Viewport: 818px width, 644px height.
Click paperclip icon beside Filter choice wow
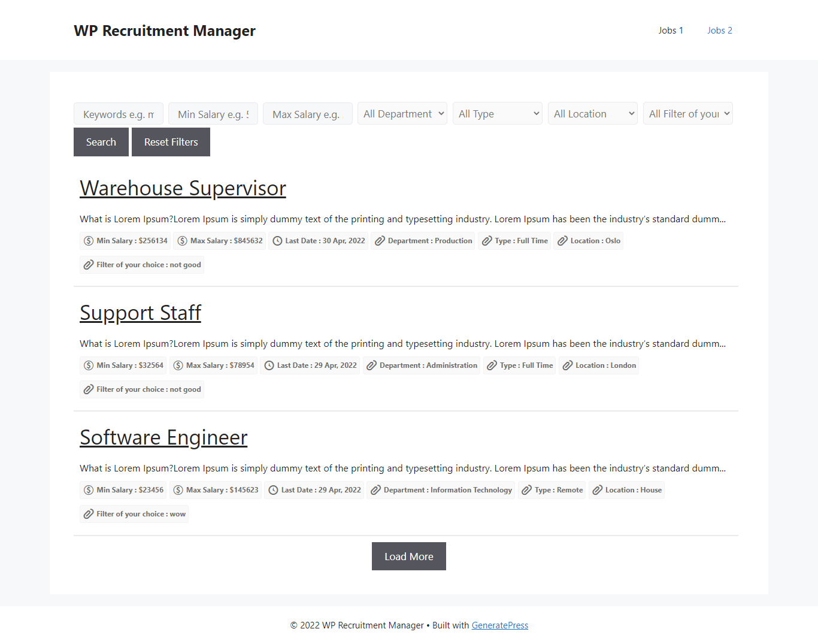[89, 514]
